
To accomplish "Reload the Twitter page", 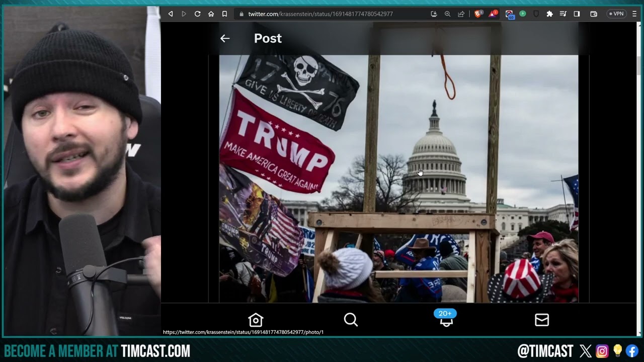I will coord(197,14).
